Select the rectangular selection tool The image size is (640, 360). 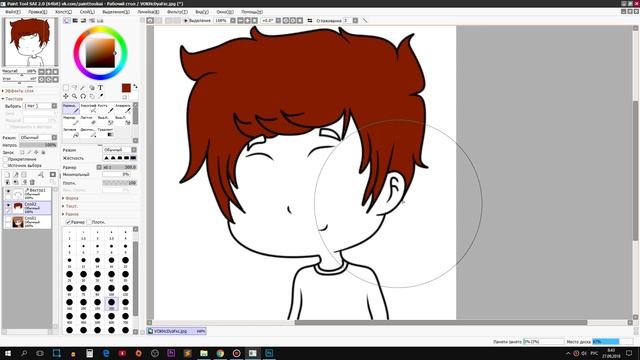[x=66, y=87]
